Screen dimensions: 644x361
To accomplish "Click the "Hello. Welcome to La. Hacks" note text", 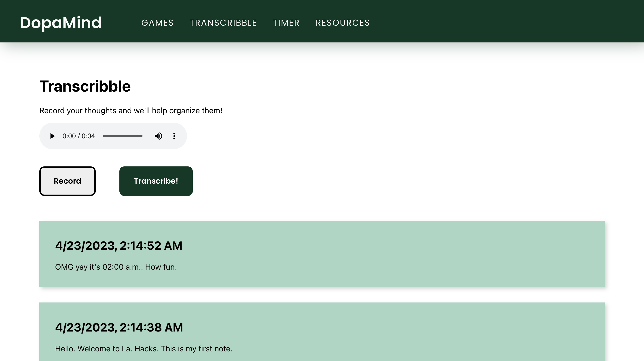I will click(x=144, y=349).
